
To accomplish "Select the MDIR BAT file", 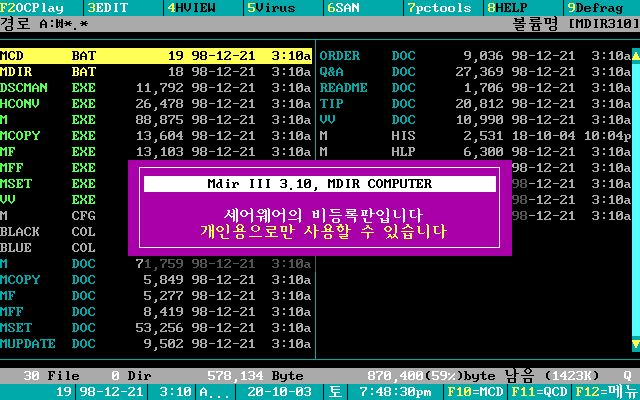I will click(x=156, y=72).
